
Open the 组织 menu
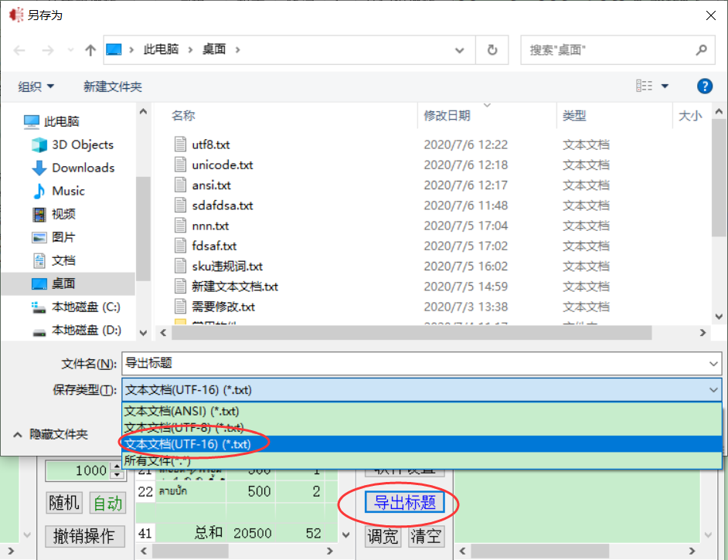[36, 87]
